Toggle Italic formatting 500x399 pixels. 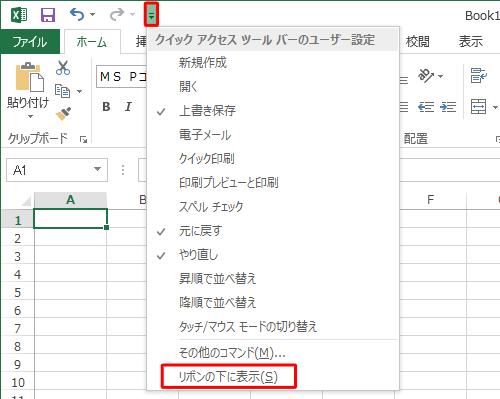[x=128, y=107]
